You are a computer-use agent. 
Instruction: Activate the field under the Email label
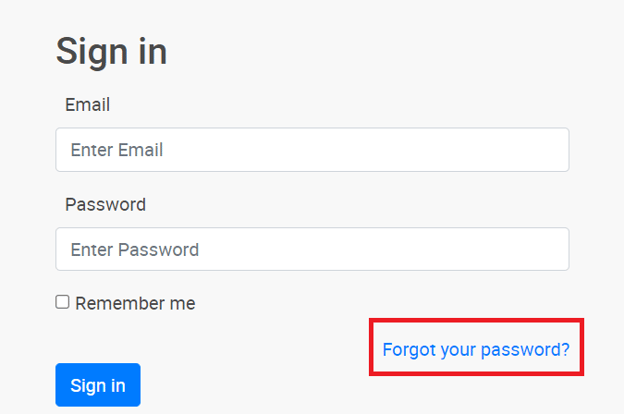(312, 150)
